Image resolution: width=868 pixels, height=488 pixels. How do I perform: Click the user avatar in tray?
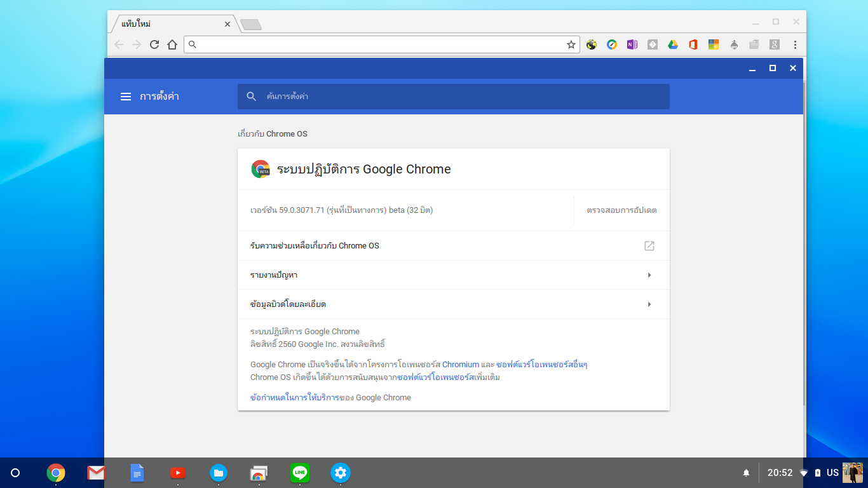pyautogui.click(x=853, y=473)
